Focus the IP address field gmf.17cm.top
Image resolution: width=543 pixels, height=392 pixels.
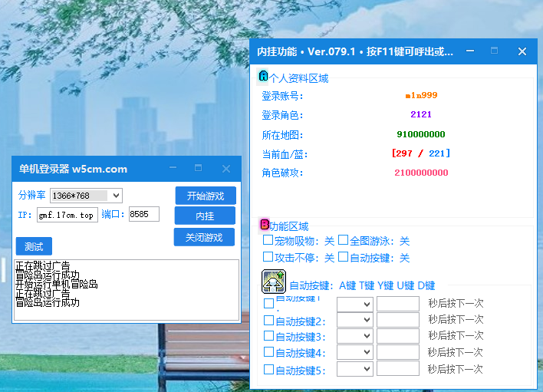67,215
